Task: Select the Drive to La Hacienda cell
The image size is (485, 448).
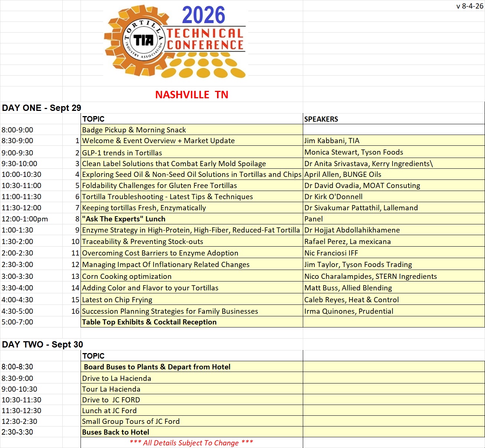Action: click(x=192, y=378)
